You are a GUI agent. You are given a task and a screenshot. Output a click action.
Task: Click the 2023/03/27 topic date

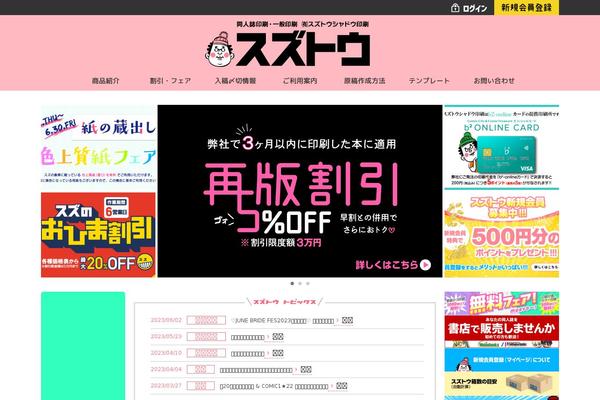tap(166, 385)
